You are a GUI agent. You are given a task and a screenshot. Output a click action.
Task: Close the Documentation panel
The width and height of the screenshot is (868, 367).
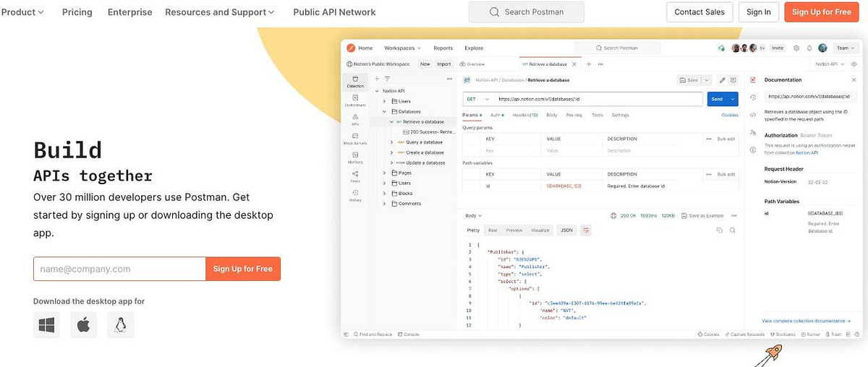(x=855, y=79)
